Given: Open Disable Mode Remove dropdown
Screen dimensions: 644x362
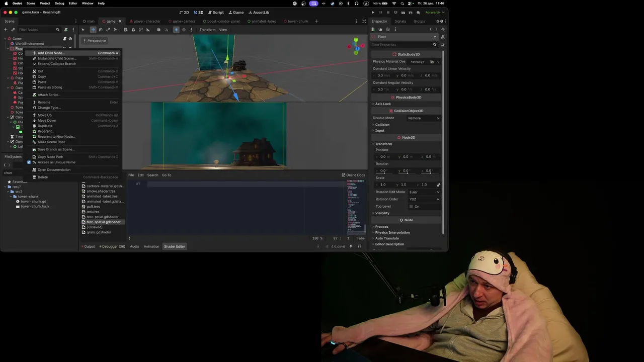Looking at the screenshot, I should click(424, 118).
